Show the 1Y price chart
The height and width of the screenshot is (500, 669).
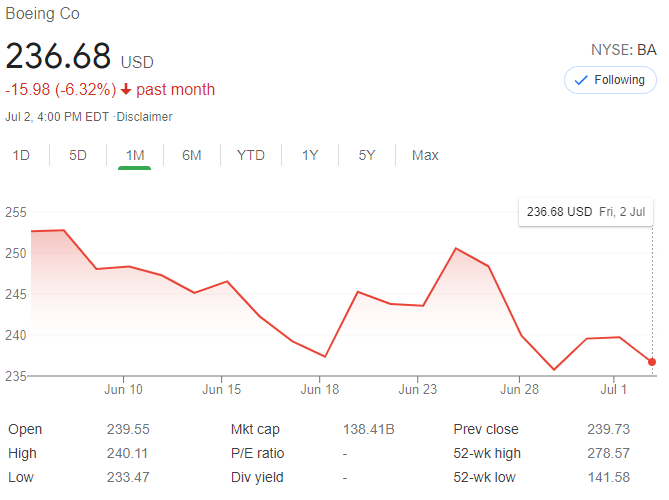(x=310, y=155)
